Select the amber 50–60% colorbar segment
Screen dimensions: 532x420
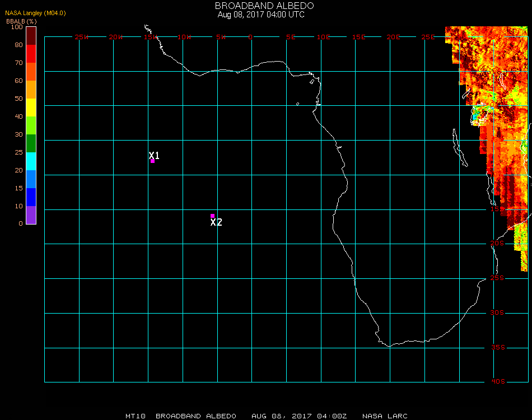click(31, 90)
